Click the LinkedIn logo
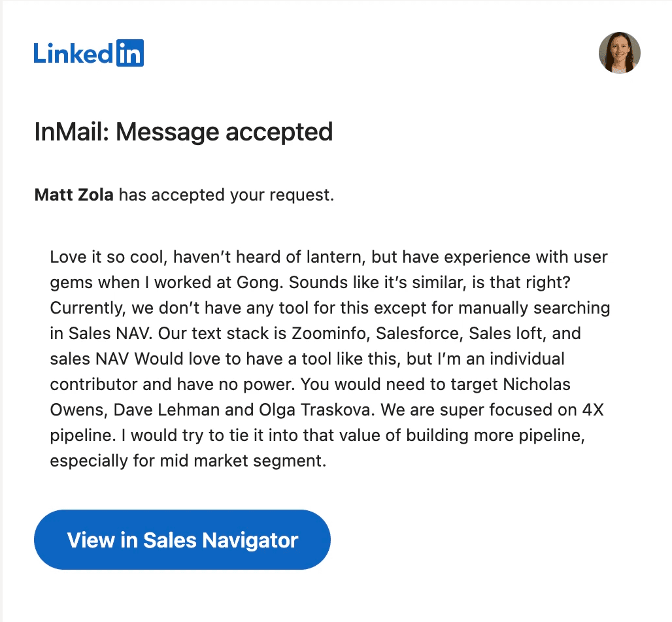672x622 pixels. tap(88, 53)
